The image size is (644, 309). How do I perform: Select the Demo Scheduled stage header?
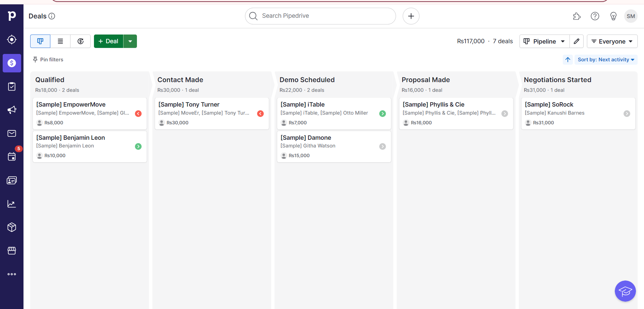[x=307, y=80]
